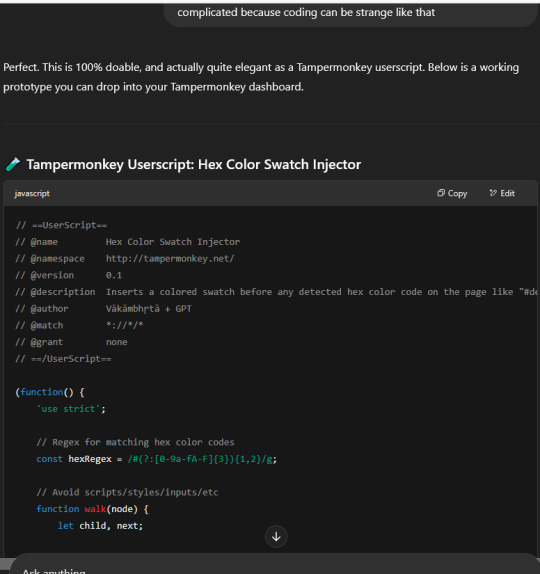Click the @version 0.1 line
The image size is (540, 574).
pyautogui.click(x=68, y=275)
